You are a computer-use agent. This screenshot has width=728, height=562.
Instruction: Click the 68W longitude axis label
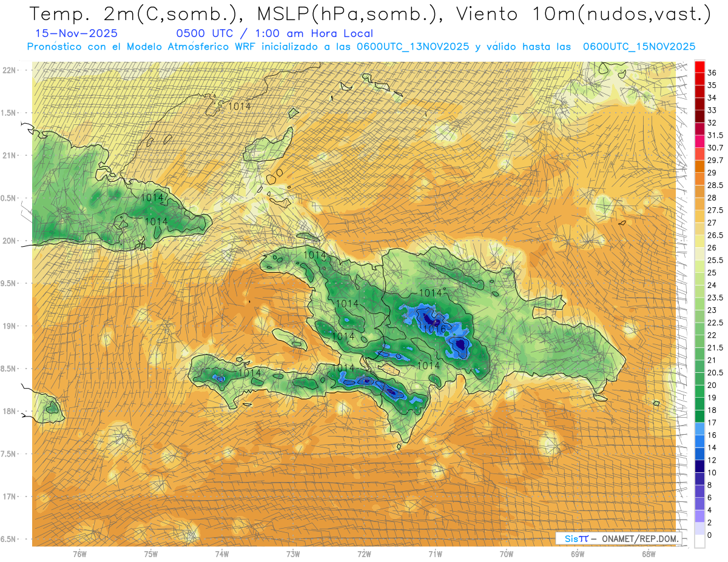pyautogui.click(x=649, y=554)
